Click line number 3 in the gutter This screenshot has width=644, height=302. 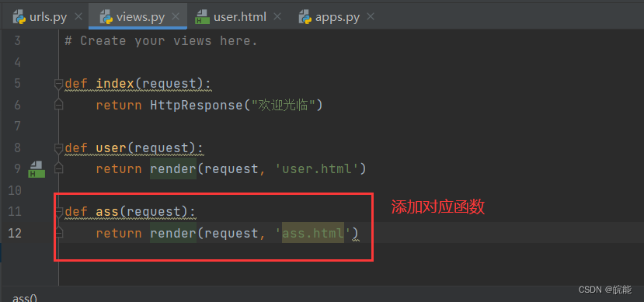click(x=17, y=41)
